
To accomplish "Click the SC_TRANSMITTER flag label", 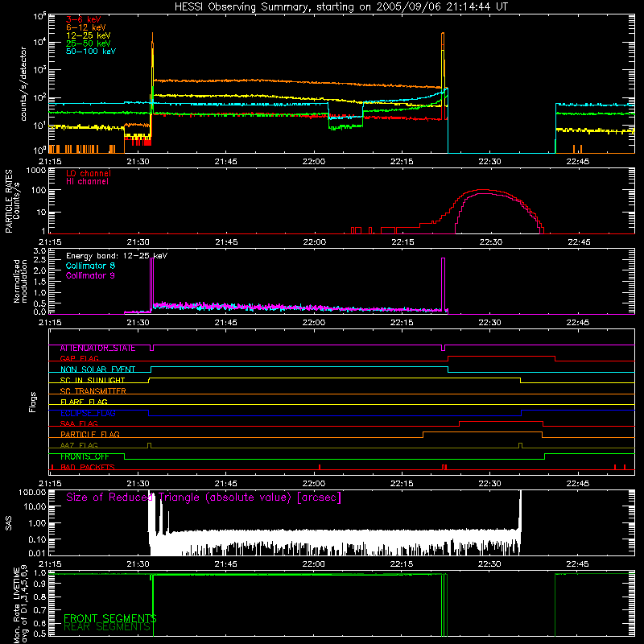I will (x=93, y=391).
